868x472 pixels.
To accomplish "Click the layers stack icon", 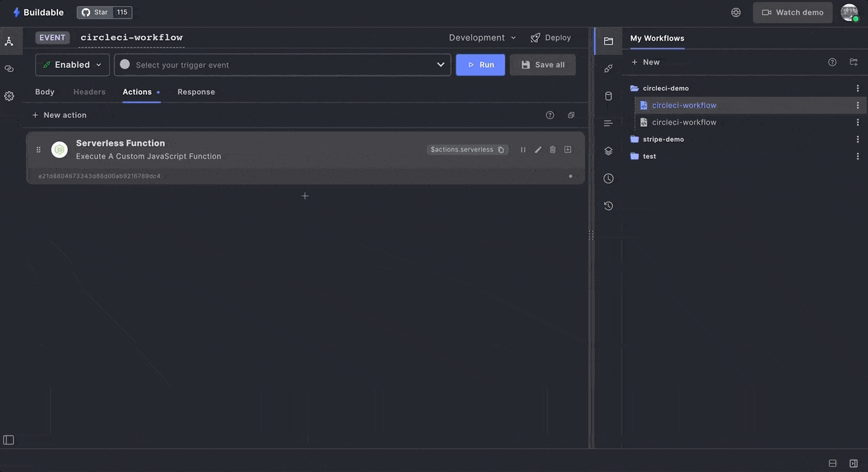I will click(x=609, y=151).
